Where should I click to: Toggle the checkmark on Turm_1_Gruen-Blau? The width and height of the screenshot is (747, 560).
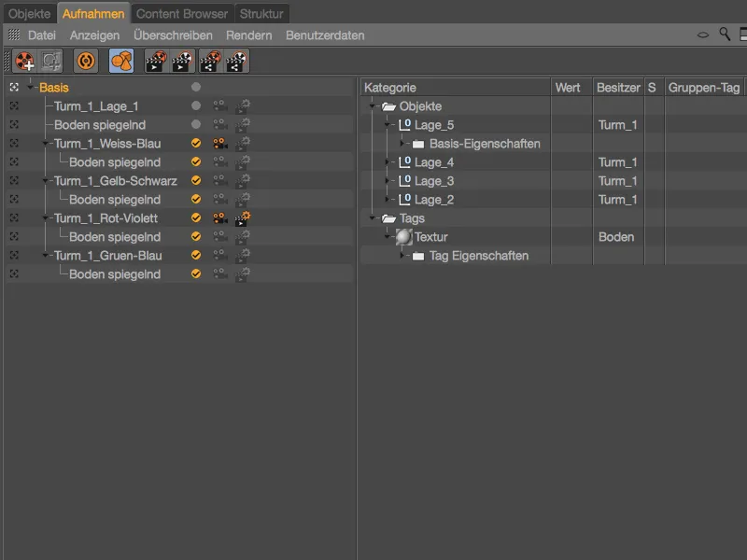[x=196, y=255]
